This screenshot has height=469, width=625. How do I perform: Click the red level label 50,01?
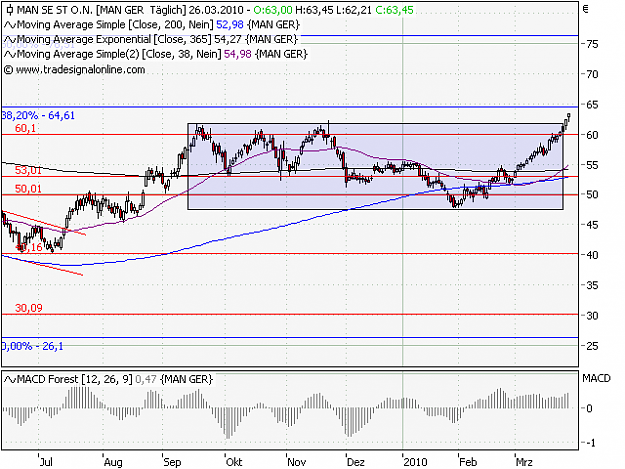pyautogui.click(x=28, y=188)
